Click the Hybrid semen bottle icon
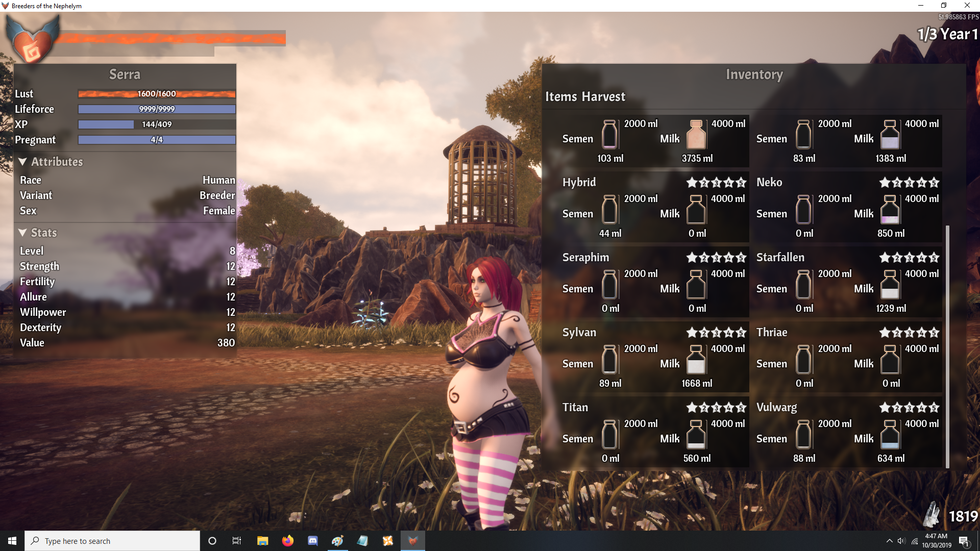Screen dimensions: 980x551 [x=609, y=209]
